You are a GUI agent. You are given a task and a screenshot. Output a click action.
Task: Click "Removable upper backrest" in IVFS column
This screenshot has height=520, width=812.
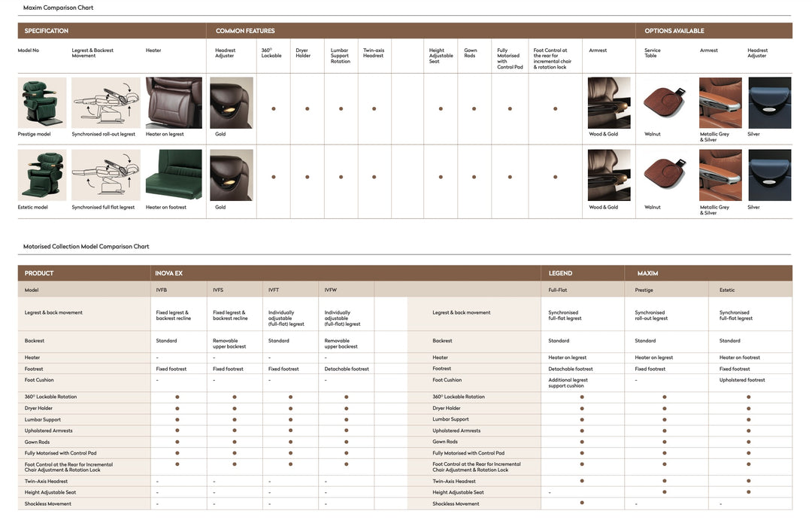[229, 344]
